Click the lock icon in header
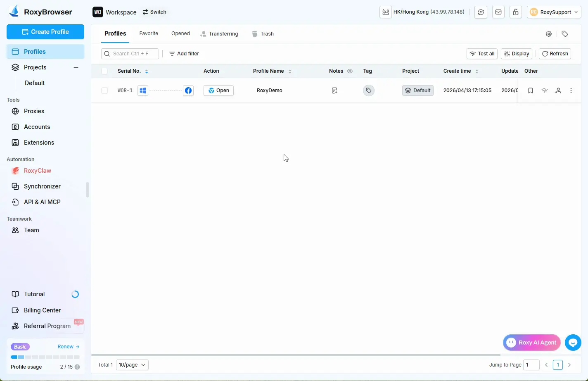Image resolution: width=588 pixels, height=381 pixels. [516, 12]
